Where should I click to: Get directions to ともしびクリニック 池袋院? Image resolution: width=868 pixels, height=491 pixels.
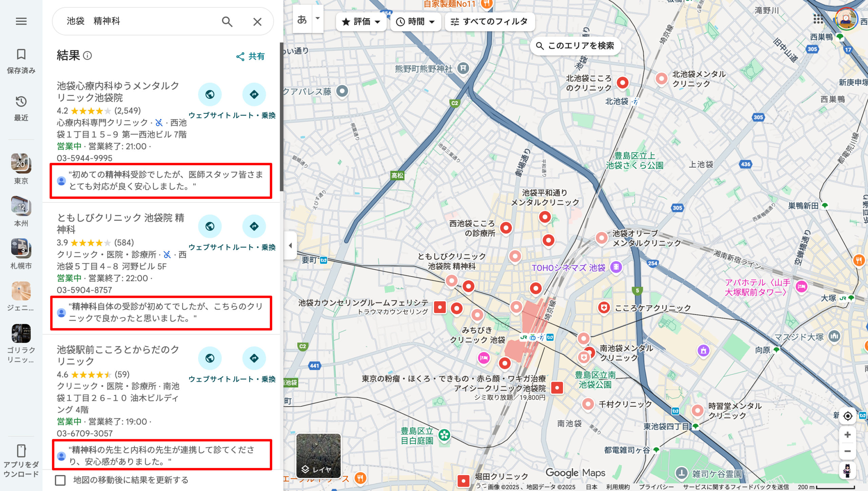tap(254, 226)
